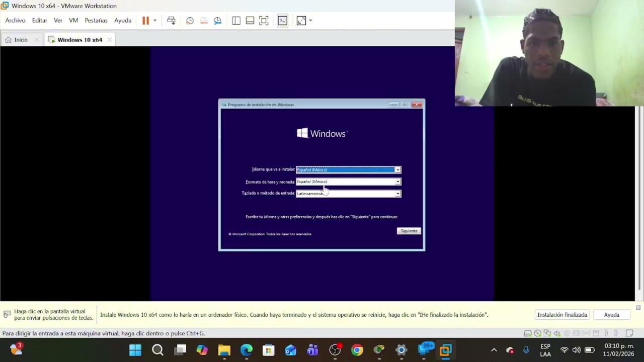
Task: Open File Explorer from taskbar
Action: click(224, 350)
